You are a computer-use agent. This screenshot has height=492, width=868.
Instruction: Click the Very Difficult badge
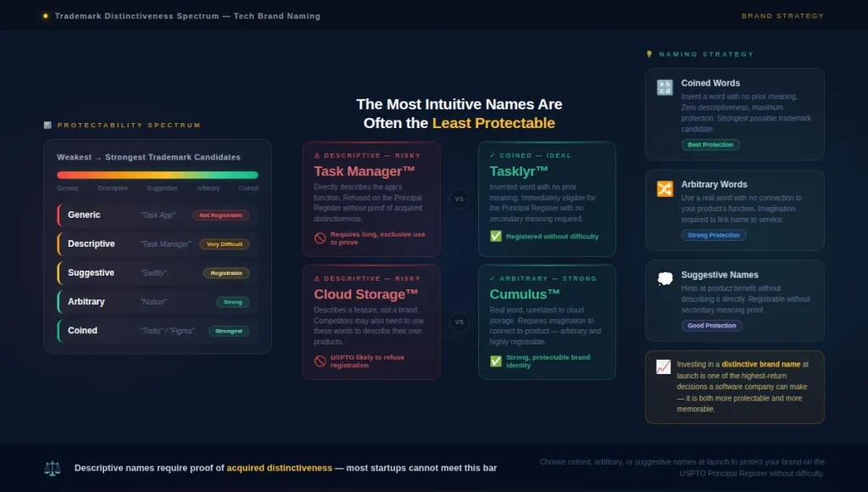(x=224, y=243)
